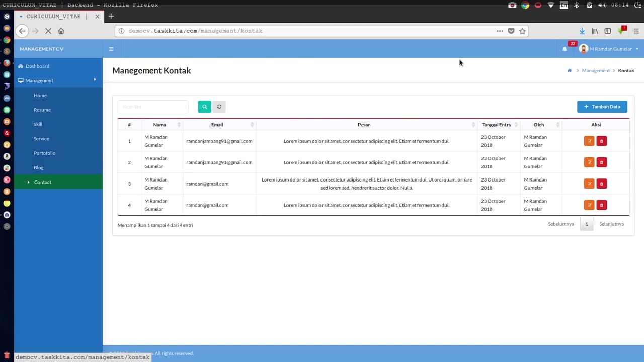
Task: Open the Contact menu item
Action: [x=42, y=182]
